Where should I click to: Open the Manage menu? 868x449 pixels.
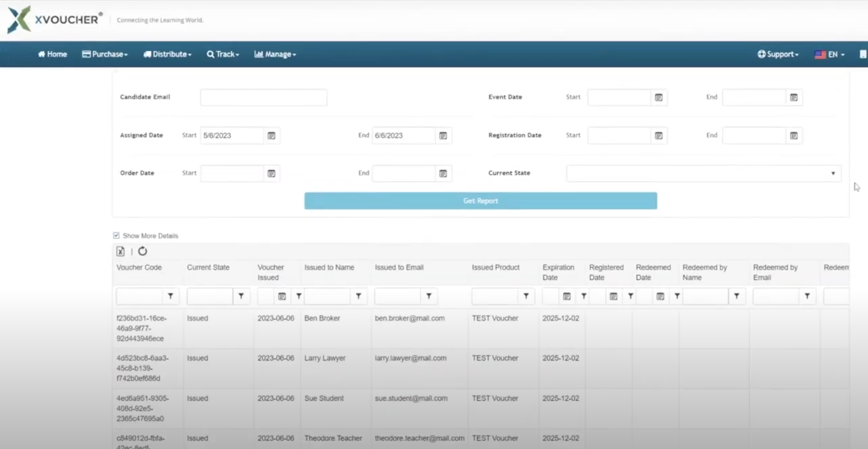(x=275, y=54)
